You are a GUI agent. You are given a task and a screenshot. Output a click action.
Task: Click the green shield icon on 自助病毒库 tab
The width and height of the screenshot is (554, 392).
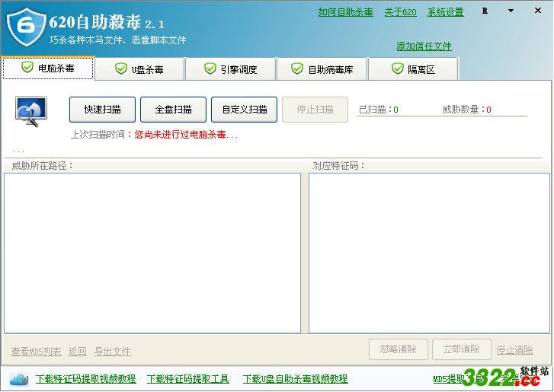(297, 68)
